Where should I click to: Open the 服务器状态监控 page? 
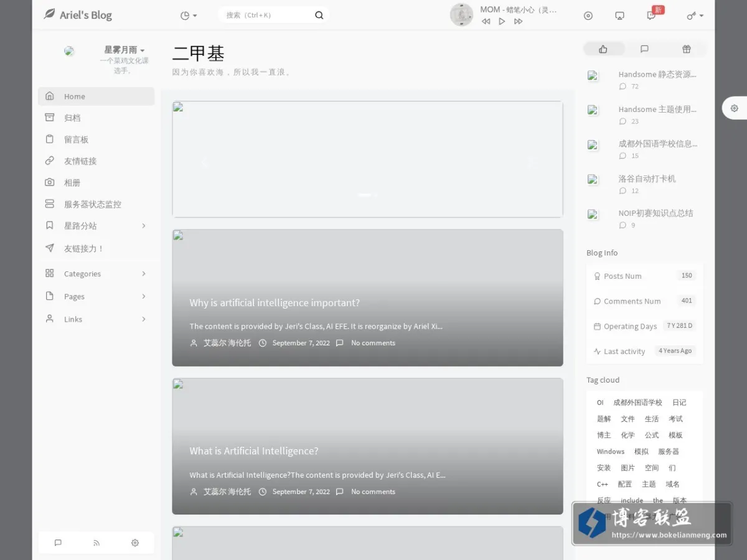tap(96, 204)
